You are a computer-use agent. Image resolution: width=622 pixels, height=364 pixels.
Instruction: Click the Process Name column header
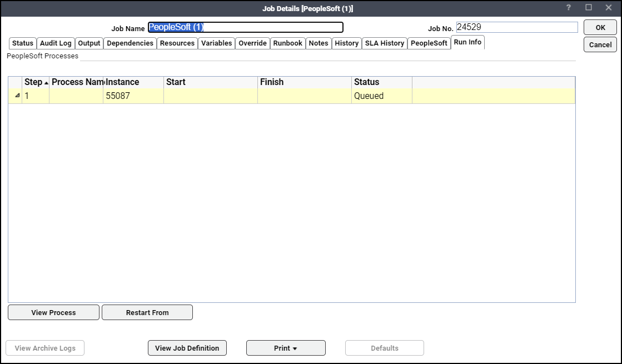tap(76, 82)
